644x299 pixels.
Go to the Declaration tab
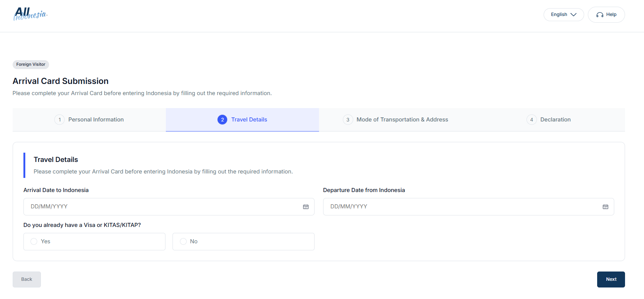548,120
